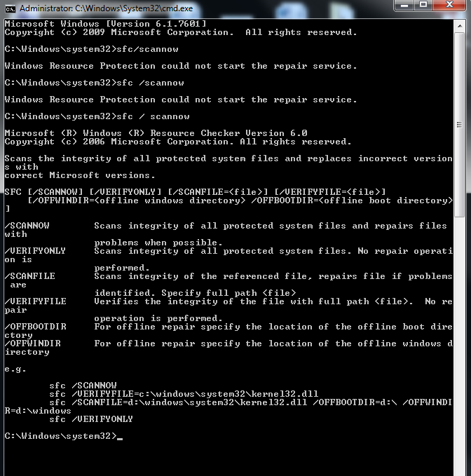Click the 'Resource Checker Version 6.0' line
Screen dimensions: 471x476
(x=156, y=133)
